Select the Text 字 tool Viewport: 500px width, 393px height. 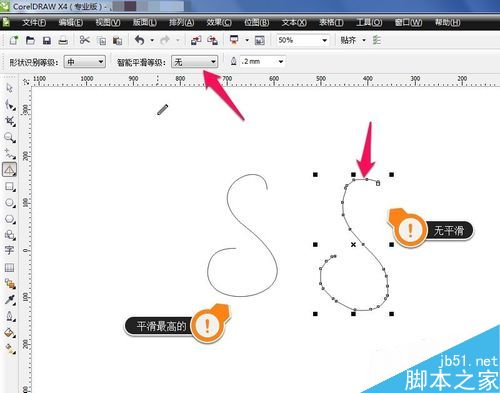point(9,250)
